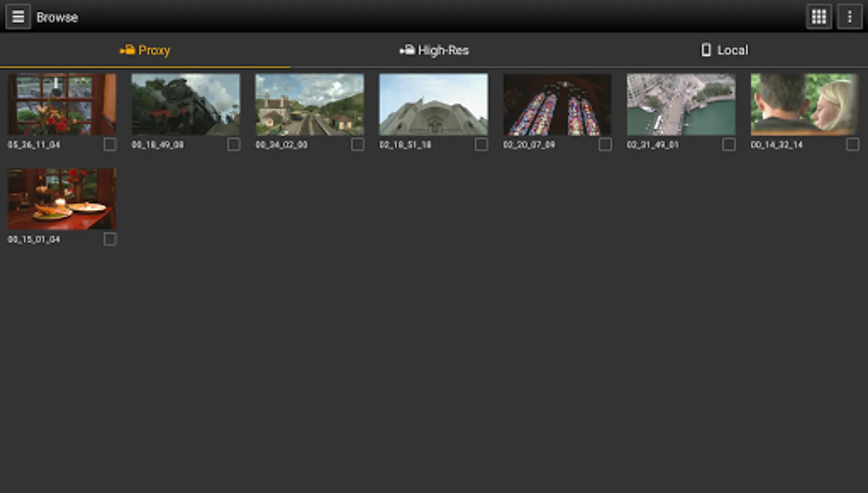Tick the checkbox for clip 00_18_49_08
Viewport: 868px width, 493px height.
click(233, 144)
